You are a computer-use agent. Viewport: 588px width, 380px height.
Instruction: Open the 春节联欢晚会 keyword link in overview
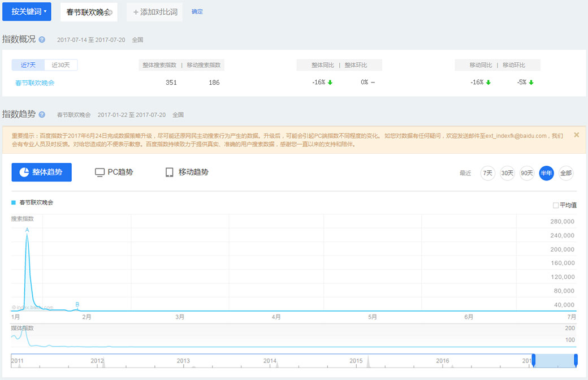tap(34, 83)
